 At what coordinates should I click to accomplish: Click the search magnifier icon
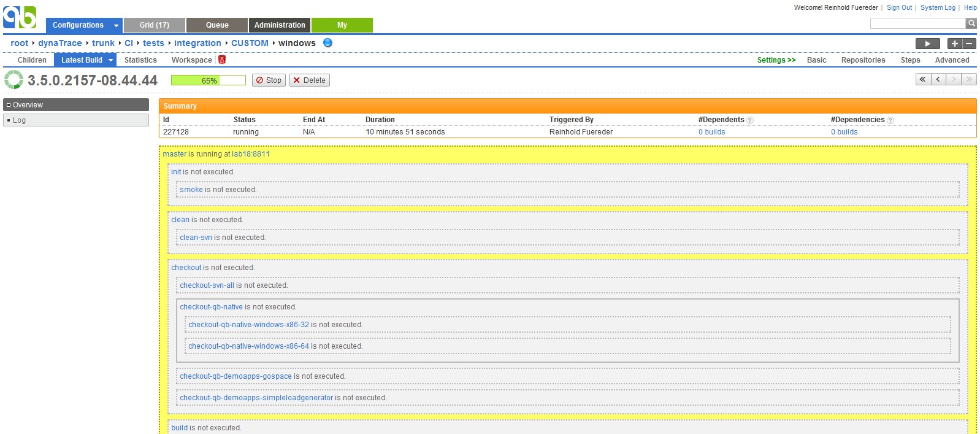pos(971,23)
